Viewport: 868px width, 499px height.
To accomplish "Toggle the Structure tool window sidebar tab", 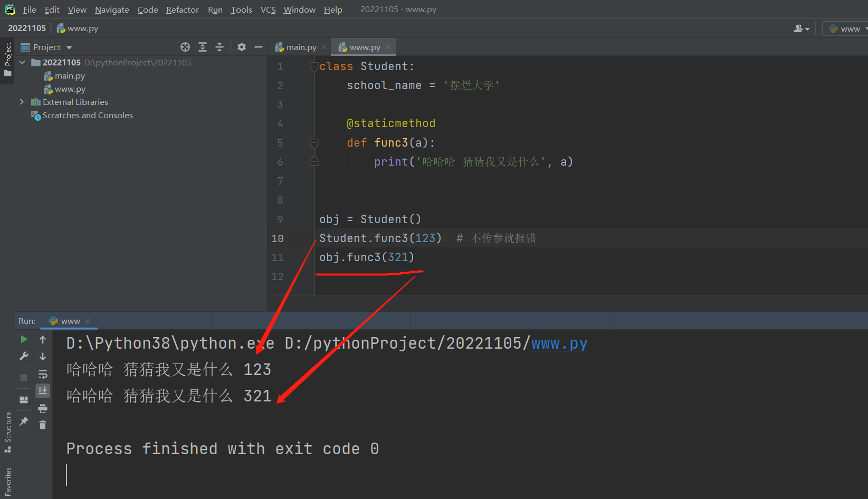I will 7,433.
